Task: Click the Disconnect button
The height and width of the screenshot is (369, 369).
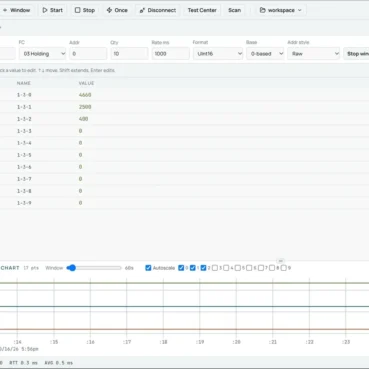Action: tap(158, 10)
